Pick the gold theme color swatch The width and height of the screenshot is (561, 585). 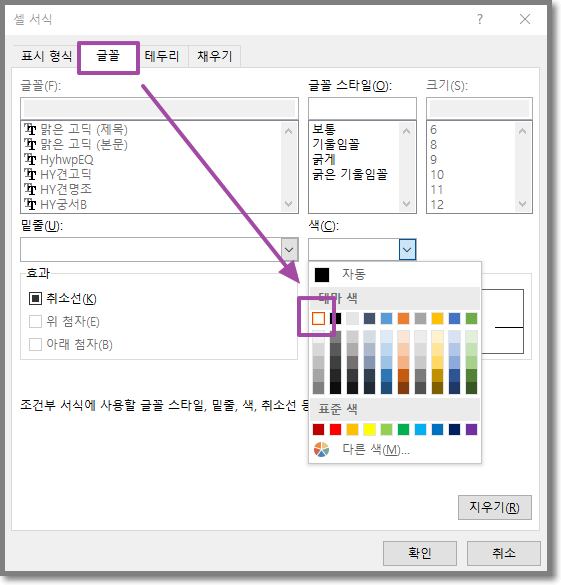point(438,318)
